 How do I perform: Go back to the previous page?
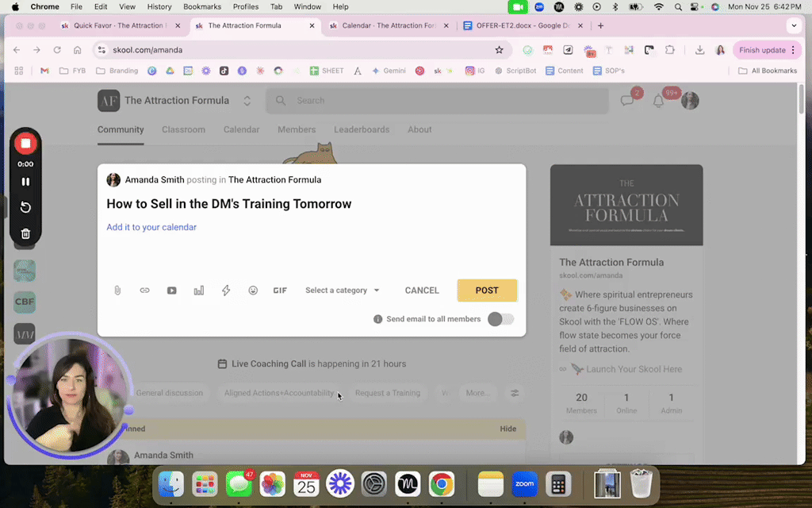(17, 50)
